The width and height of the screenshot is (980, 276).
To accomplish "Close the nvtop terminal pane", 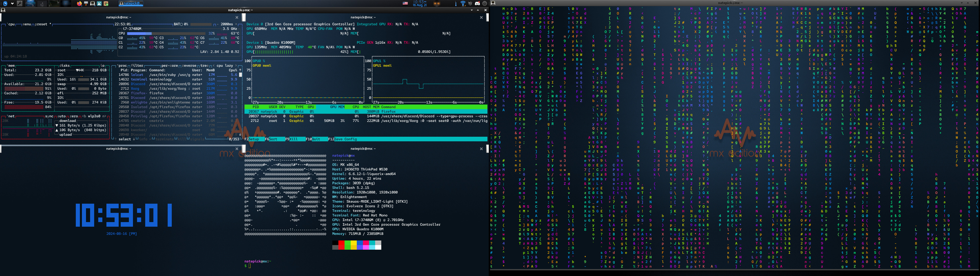I will coord(481,17).
